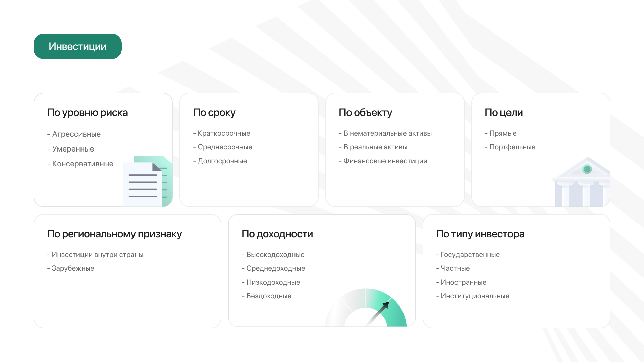
Task: Click the Среднесрочные list item
Action: tap(222, 147)
